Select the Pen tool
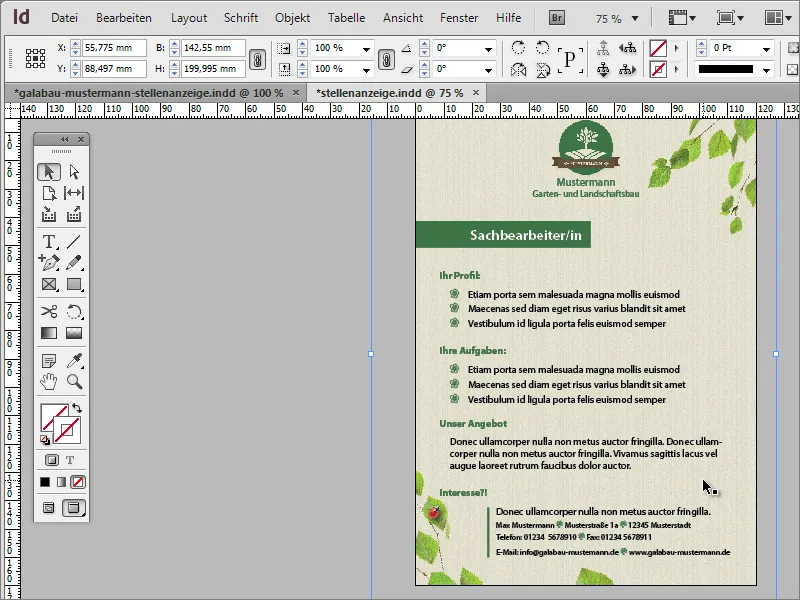 point(49,262)
